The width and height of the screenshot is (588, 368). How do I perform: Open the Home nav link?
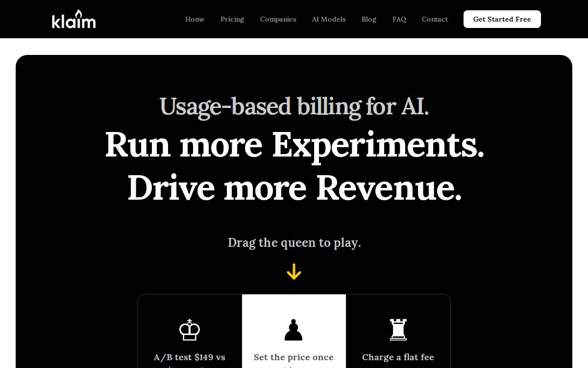(195, 19)
